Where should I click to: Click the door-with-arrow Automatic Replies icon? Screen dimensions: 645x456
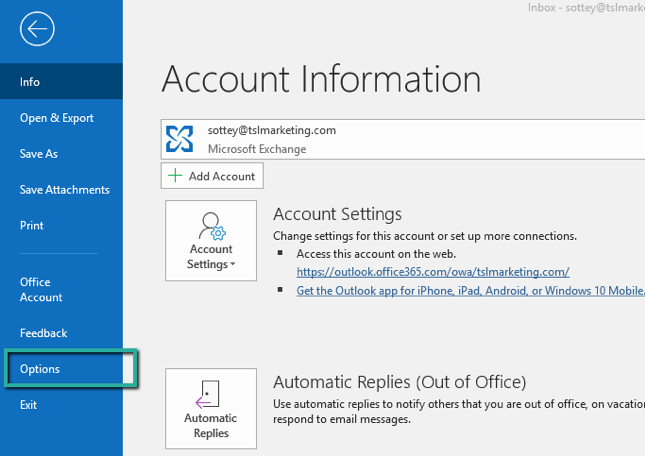point(208,394)
